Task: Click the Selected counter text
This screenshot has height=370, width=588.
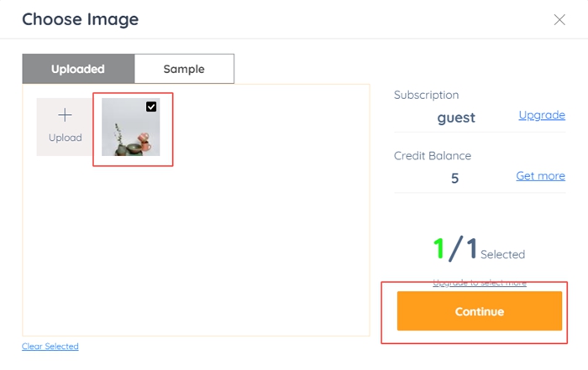Action: point(502,254)
